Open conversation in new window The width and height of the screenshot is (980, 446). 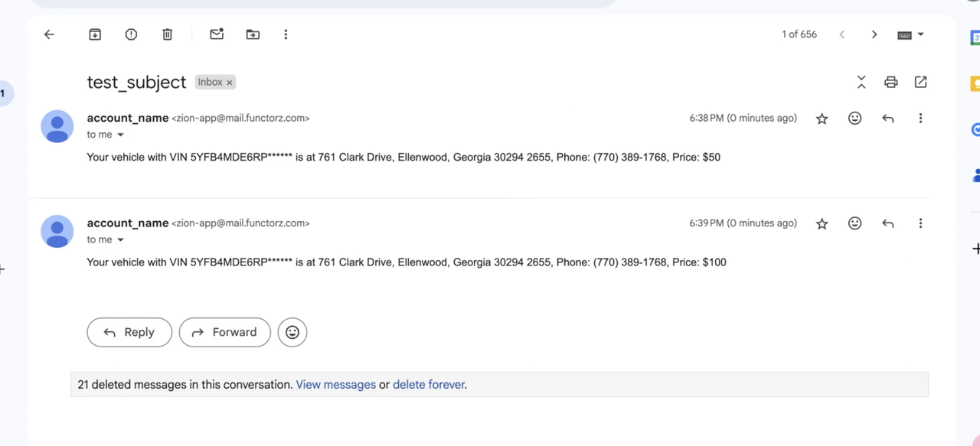[920, 82]
